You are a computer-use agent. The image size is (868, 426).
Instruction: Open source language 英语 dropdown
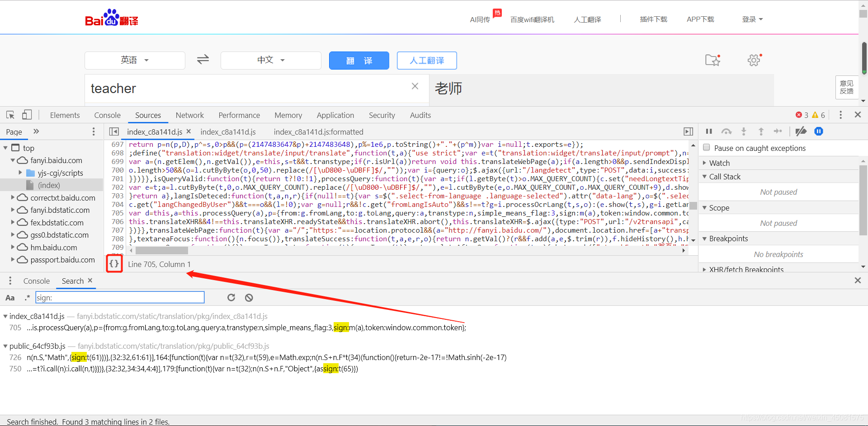(135, 60)
